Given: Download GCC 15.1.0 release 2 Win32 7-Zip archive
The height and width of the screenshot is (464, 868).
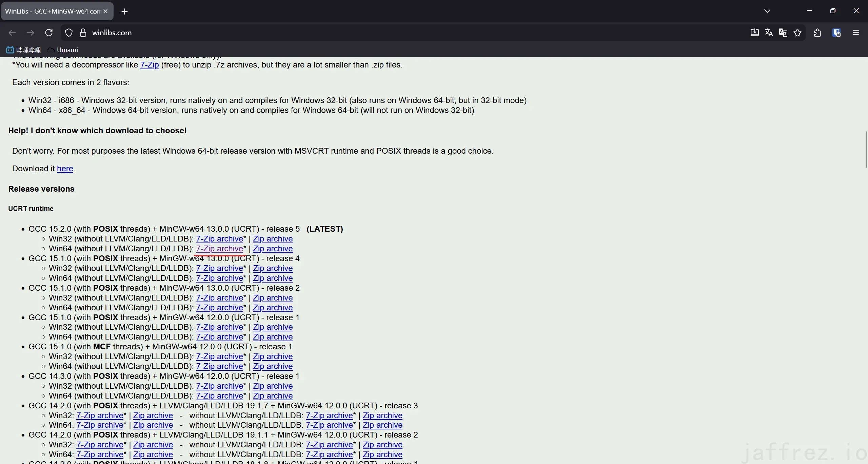Looking at the screenshot, I should pyautogui.click(x=219, y=298).
